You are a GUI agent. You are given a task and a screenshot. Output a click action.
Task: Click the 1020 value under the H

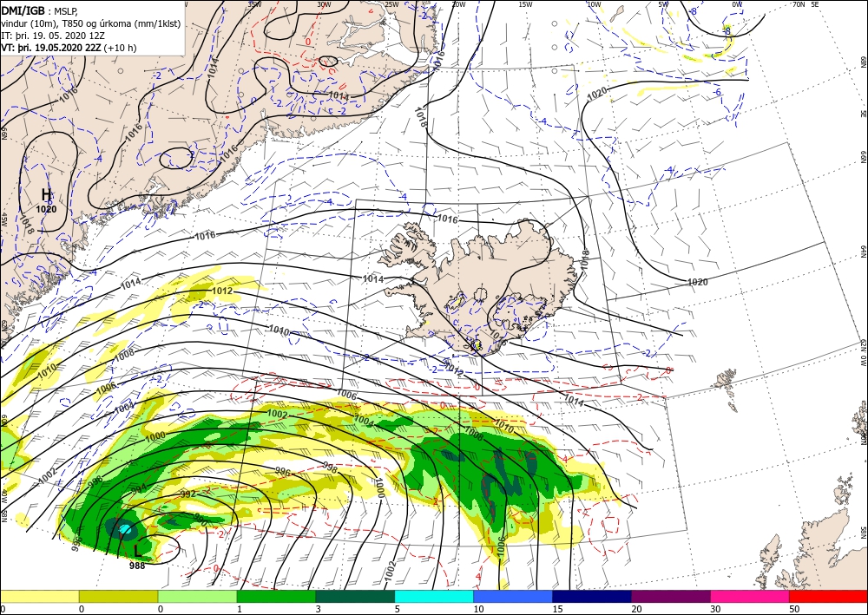point(47,210)
